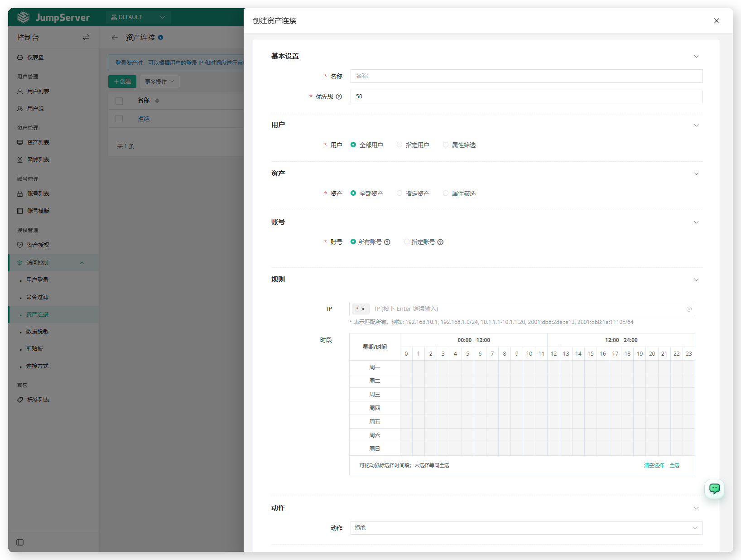Collapse the 规则 section chevron
Viewport: 741px width, 560px height.
click(x=696, y=280)
